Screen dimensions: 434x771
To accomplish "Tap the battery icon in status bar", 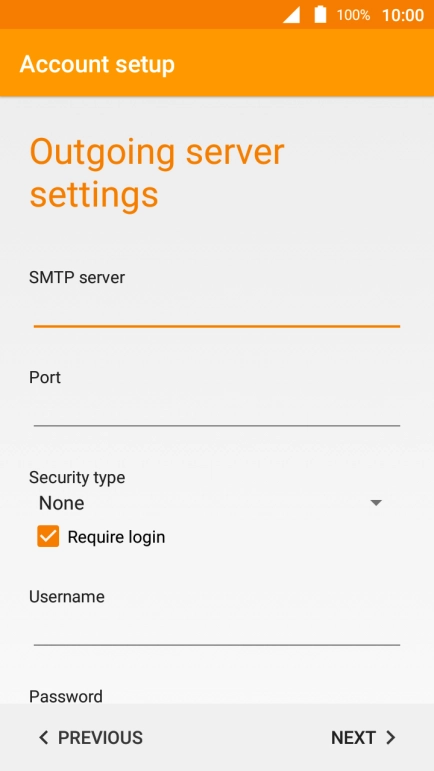I will click(x=320, y=14).
